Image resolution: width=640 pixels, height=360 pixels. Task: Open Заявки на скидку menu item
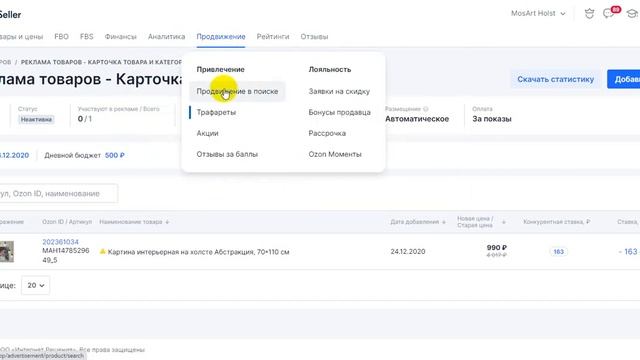(339, 91)
